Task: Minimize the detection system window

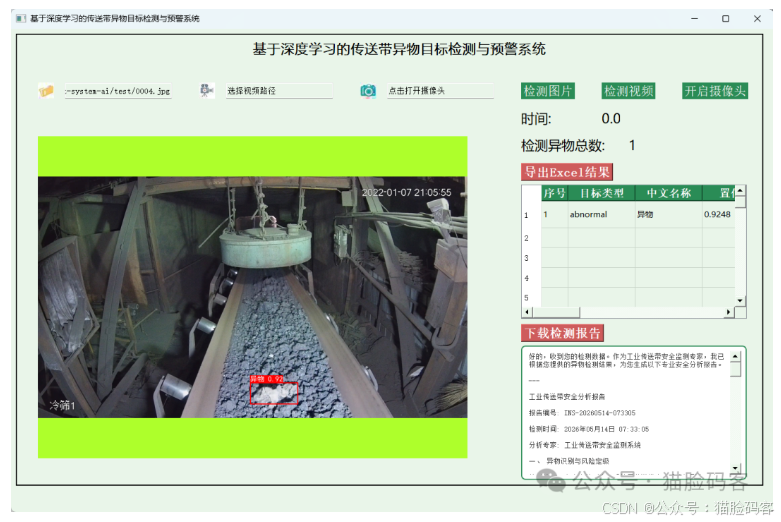Action: point(694,18)
